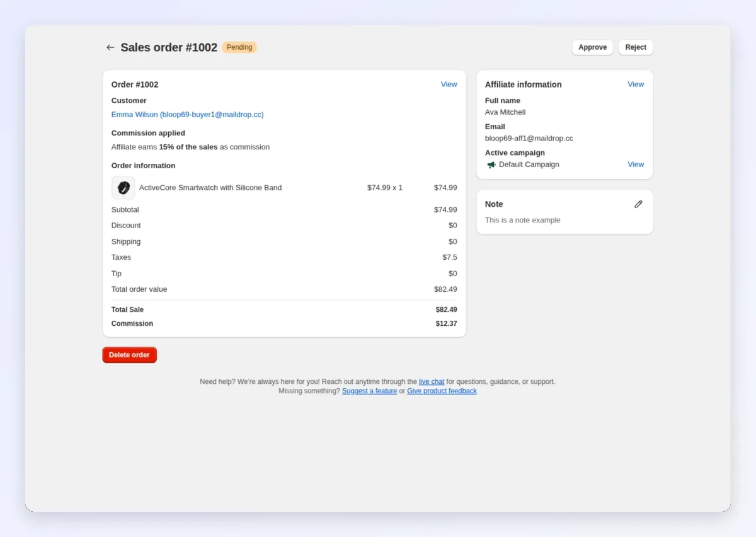Select the Tip label
756x537 pixels.
pos(117,274)
